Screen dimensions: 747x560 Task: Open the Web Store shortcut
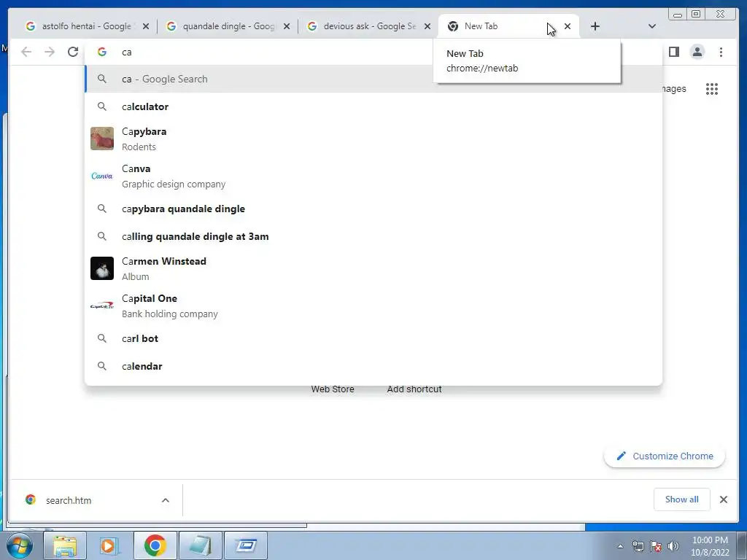tap(333, 389)
